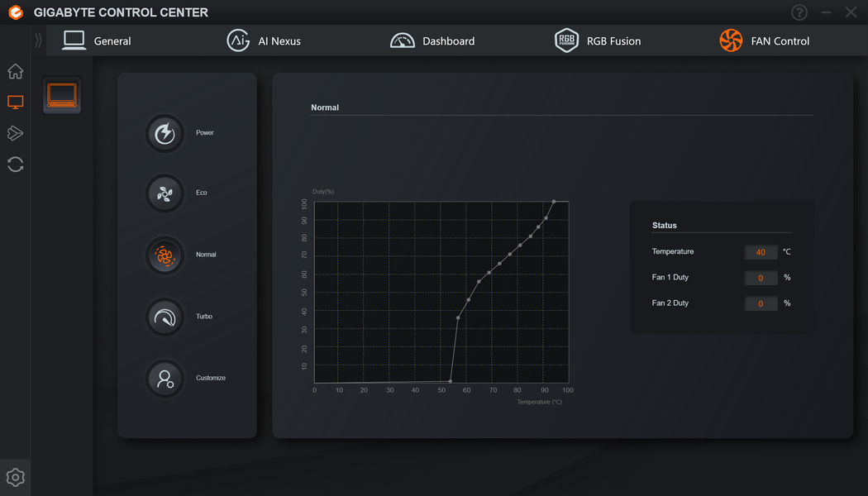Viewport: 868px width, 496px height.
Task: Switch to the AI Nexus tab
Action: coord(264,41)
